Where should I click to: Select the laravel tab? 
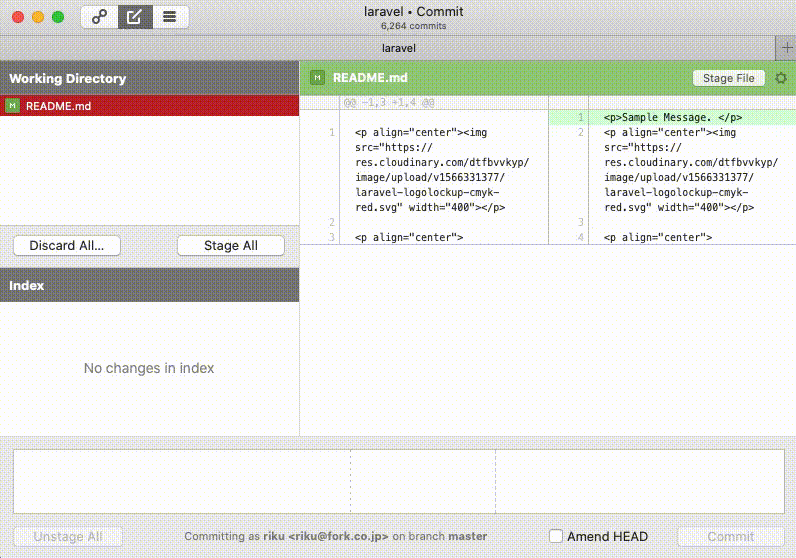tap(398, 48)
